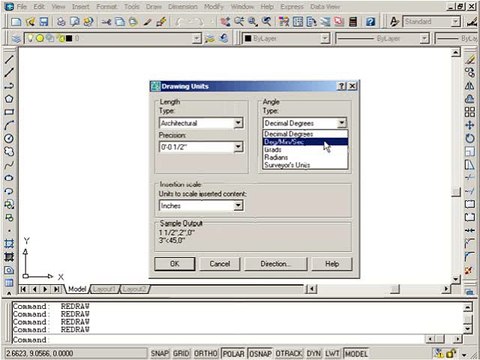Open the linetype ByLayer dropdown
This screenshot has width=480, height=360.
coord(424,38)
